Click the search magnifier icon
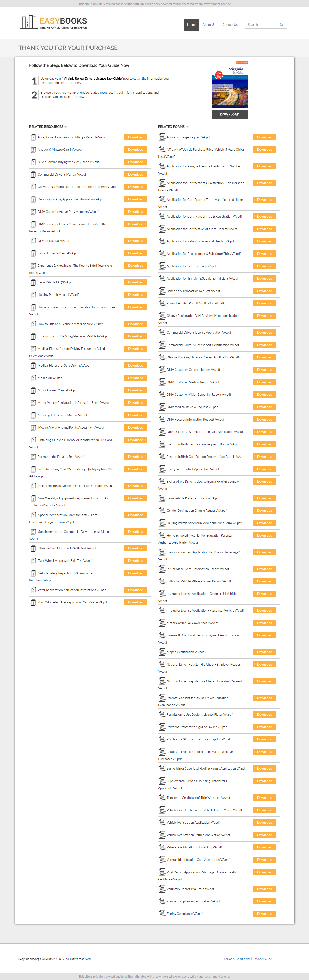This screenshot has height=980, width=309. tap(281, 25)
